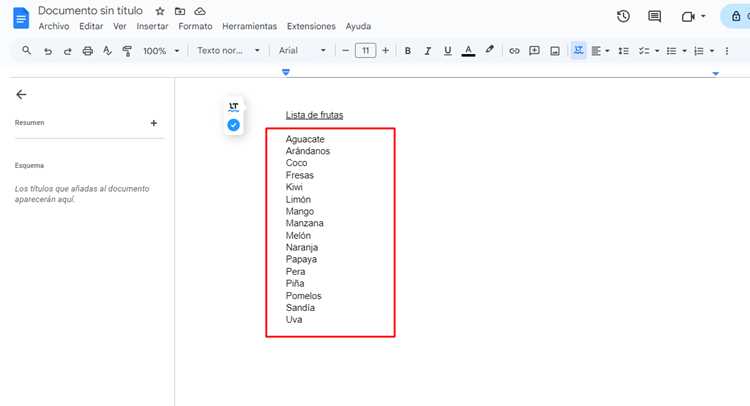750x406 pixels.
Task: Open the highlight color marker
Action: point(489,50)
